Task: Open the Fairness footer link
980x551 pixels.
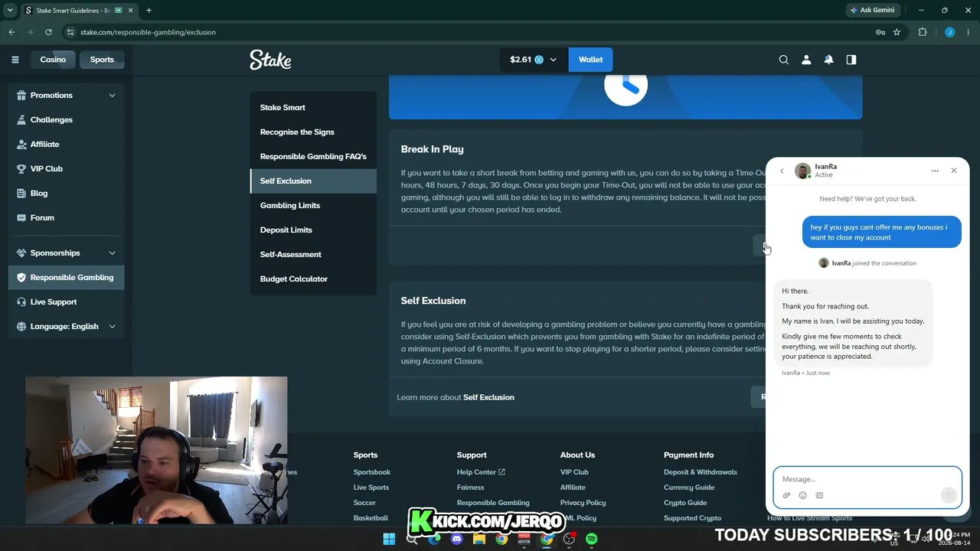Action: click(x=470, y=487)
